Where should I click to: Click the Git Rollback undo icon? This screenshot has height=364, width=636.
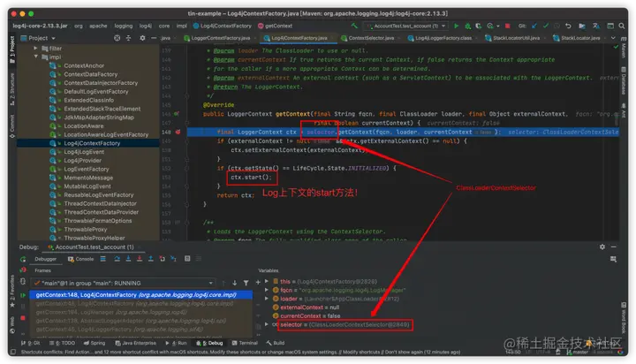(568, 26)
